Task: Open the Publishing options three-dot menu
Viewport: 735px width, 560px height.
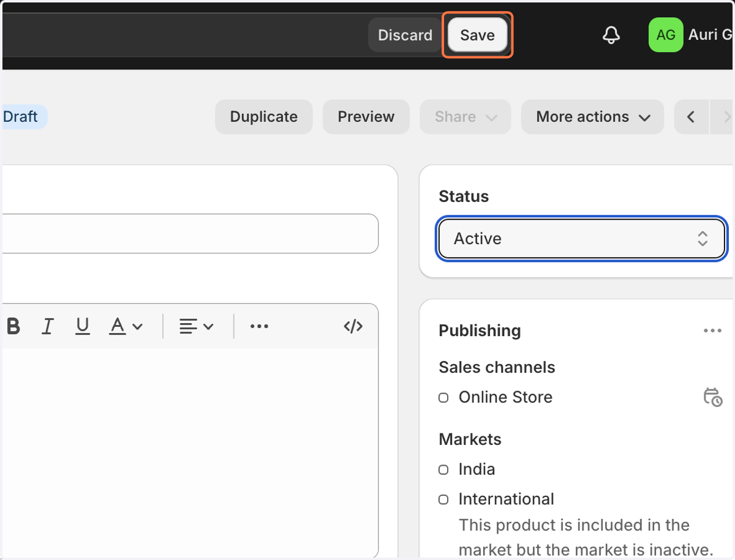Action: point(712,330)
